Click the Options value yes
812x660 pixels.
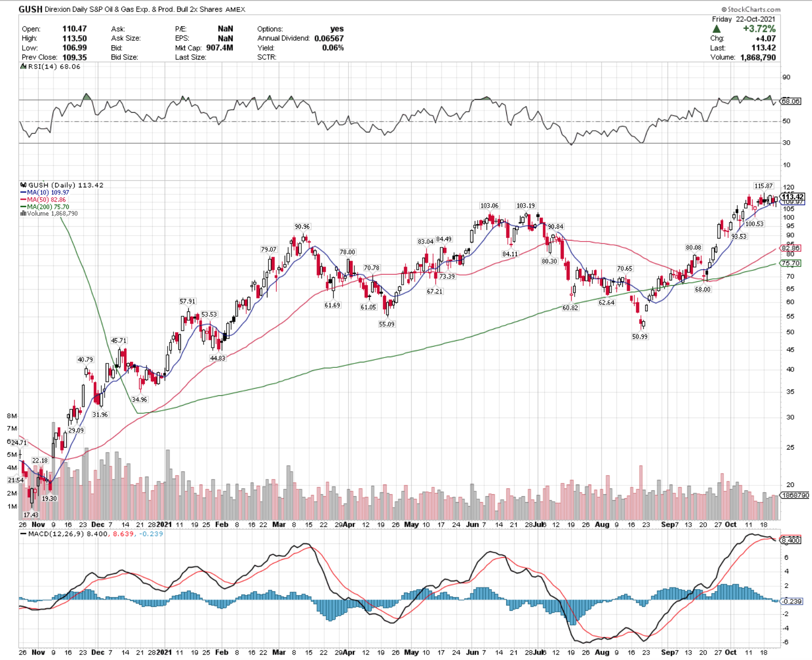pyautogui.click(x=337, y=29)
